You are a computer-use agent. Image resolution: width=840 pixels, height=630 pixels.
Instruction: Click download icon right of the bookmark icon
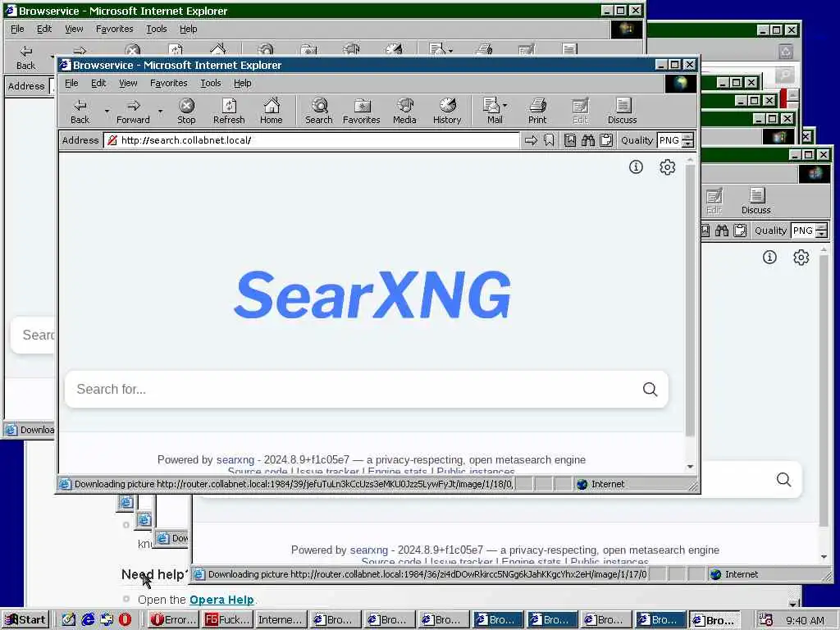570,140
